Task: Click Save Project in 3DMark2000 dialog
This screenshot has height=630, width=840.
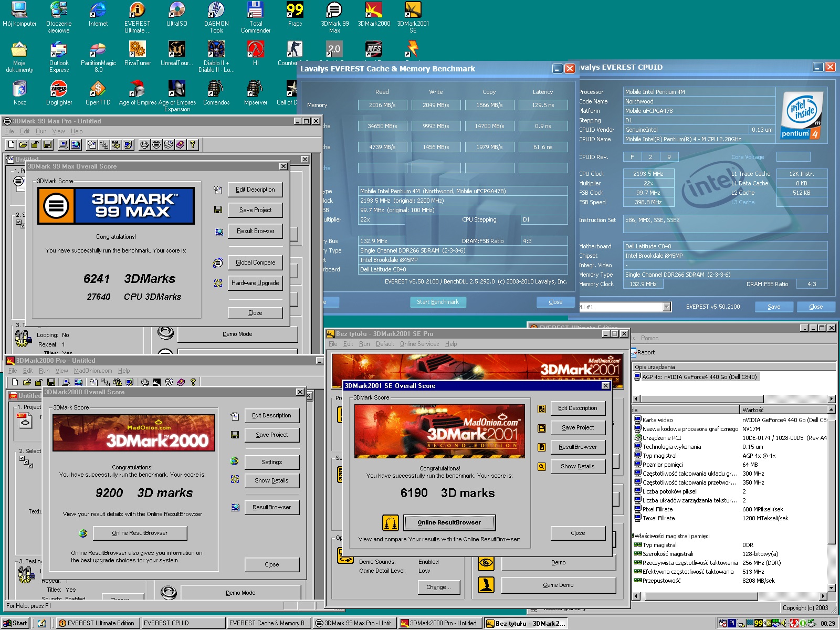Action: (x=272, y=435)
